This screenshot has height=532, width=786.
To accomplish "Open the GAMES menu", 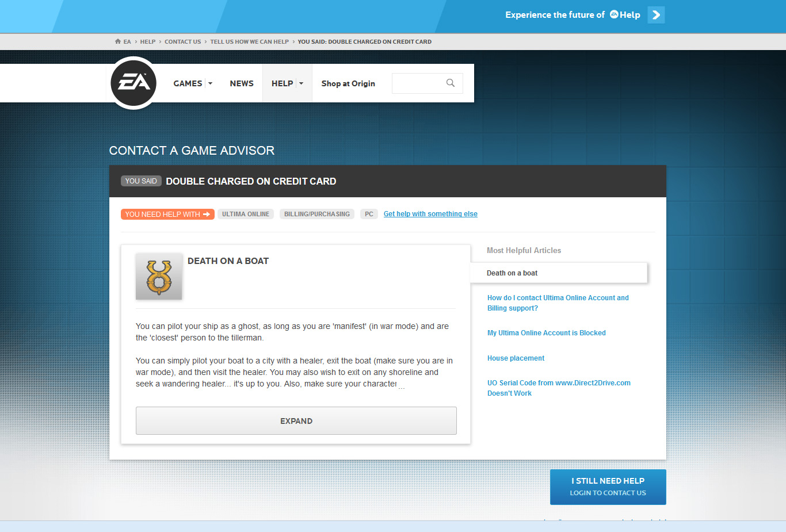I will pyautogui.click(x=188, y=83).
